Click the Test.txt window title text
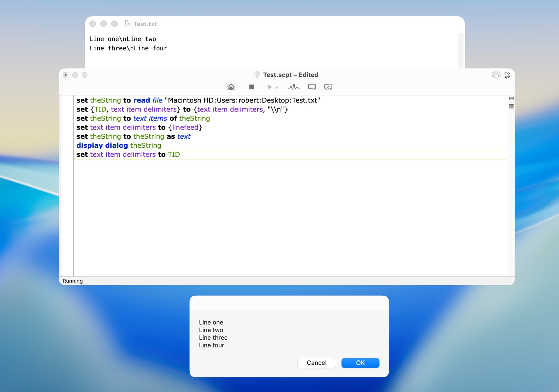 [x=145, y=24]
